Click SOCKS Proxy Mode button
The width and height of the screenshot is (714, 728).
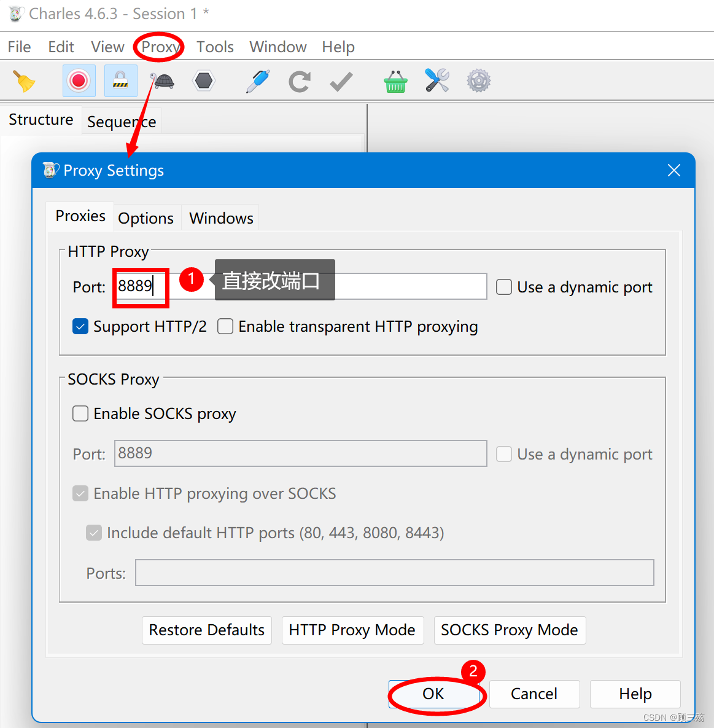click(510, 630)
